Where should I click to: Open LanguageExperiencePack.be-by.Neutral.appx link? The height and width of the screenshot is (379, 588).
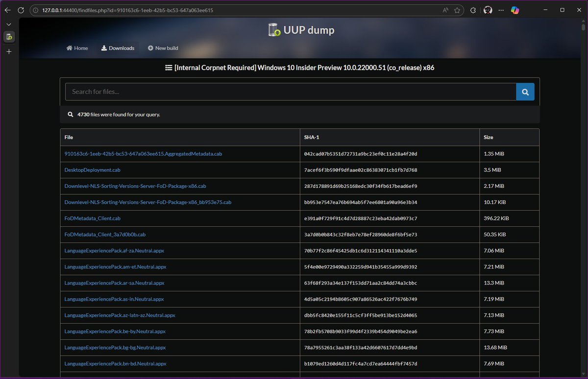pyautogui.click(x=115, y=331)
